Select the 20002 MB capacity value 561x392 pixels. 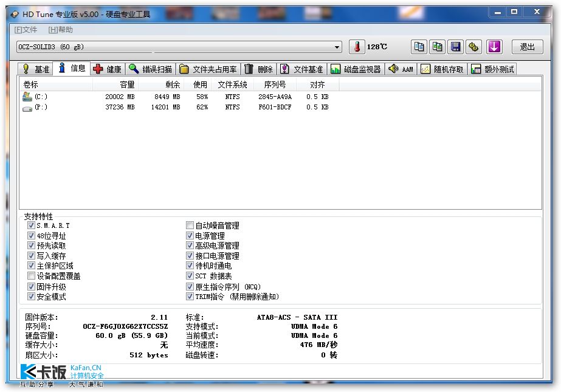point(120,97)
